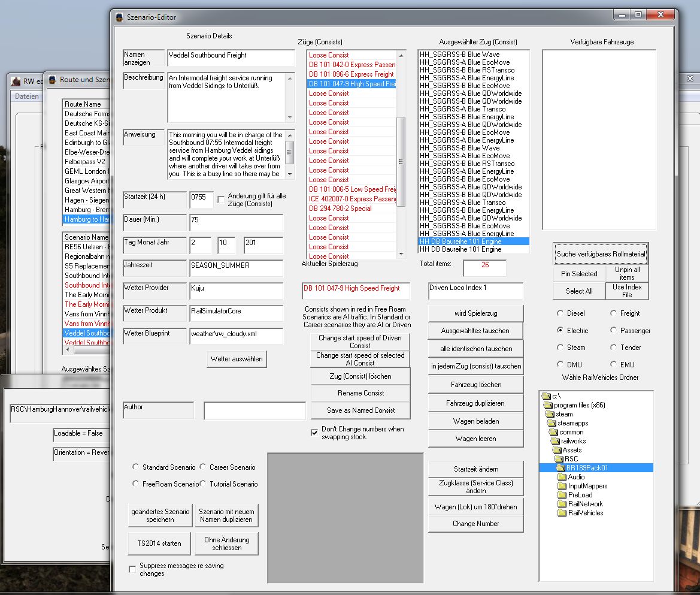Screen dimensions: 700x595
Task: Select the InputMappers folder
Action: click(587, 486)
